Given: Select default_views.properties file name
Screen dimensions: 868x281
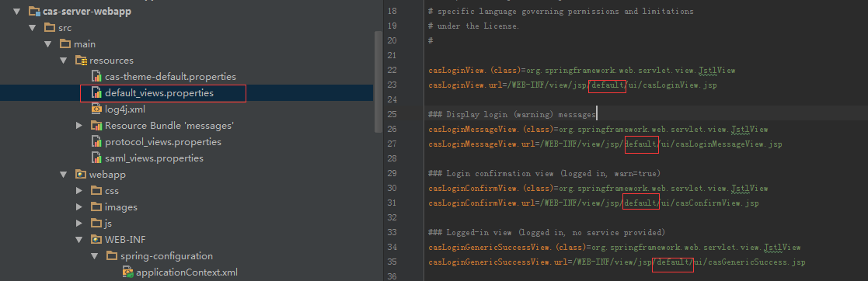Looking at the screenshot, I should click(159, 93).
